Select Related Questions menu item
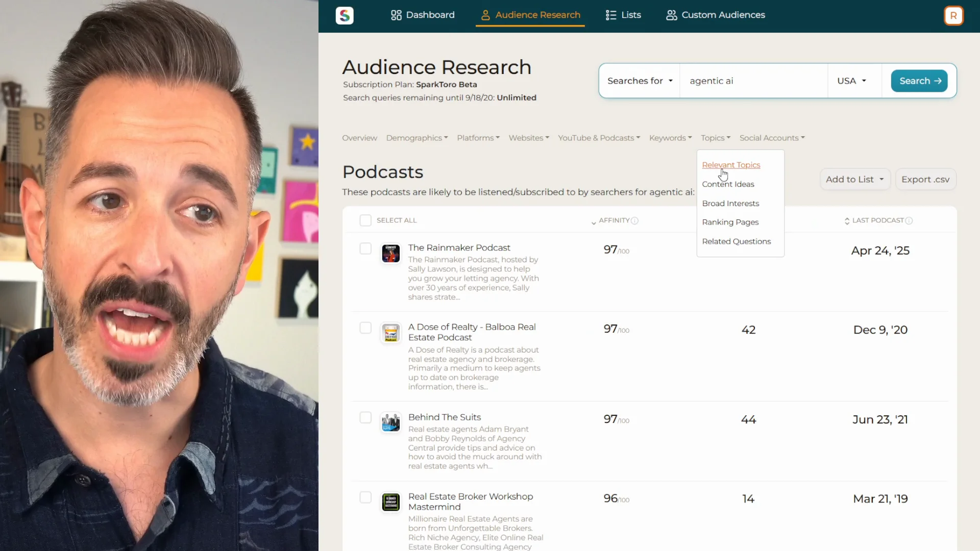Viewport: 980px width, 551px height. coord(736,241)
